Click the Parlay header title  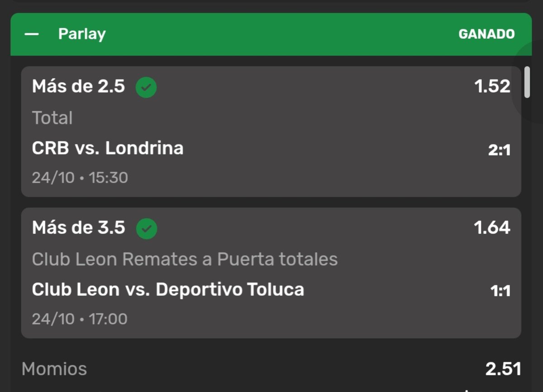tap(82, 34)
